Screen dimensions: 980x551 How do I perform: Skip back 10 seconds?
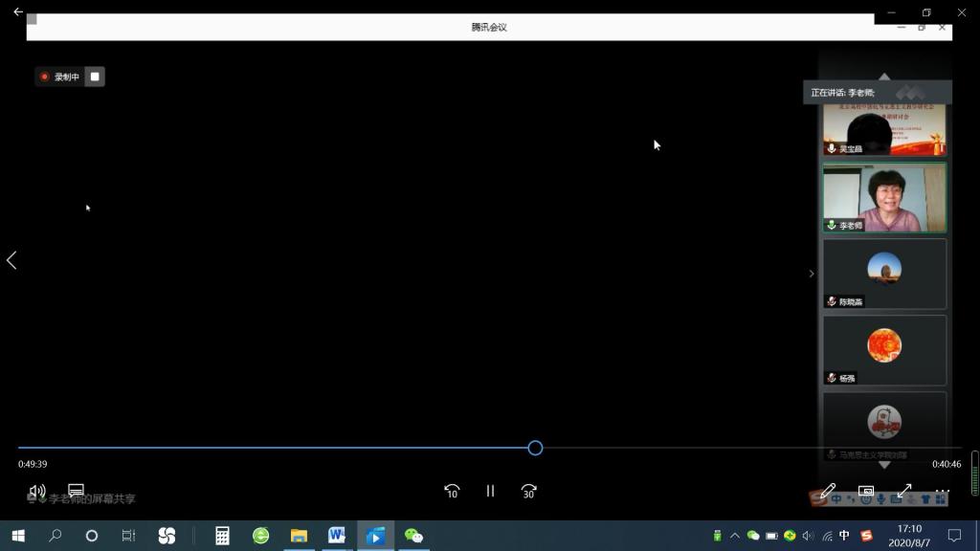coord(452,491)
